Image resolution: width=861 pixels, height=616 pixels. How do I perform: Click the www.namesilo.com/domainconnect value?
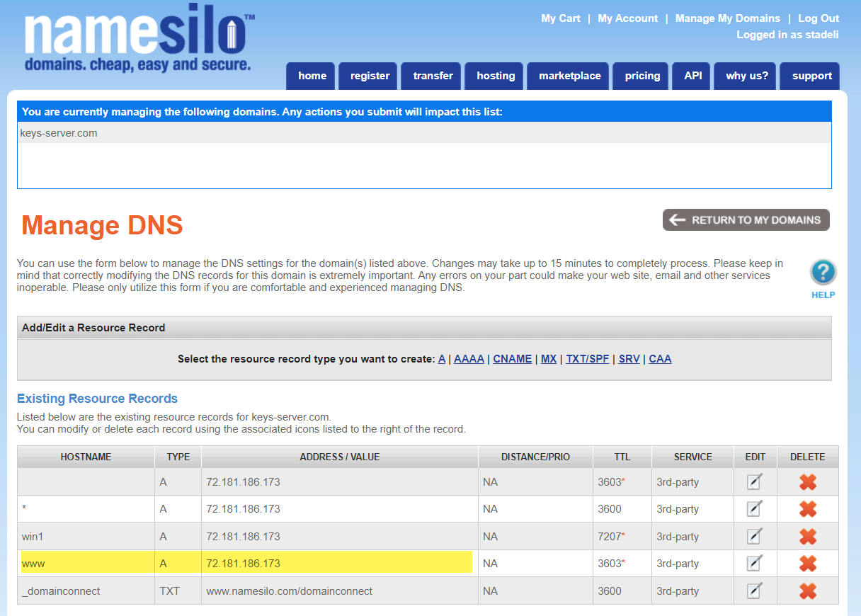290,591
